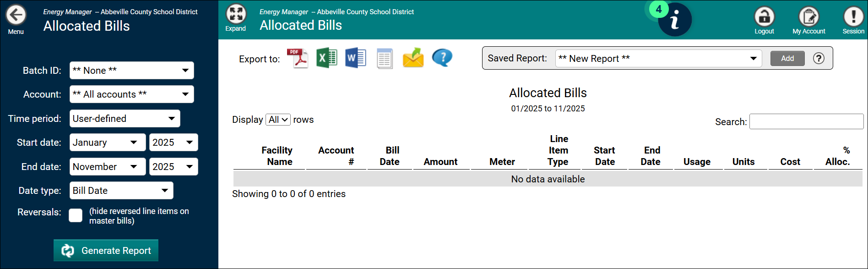Open the blue help bubble icon
868x269 pixels.
point(442,58)
